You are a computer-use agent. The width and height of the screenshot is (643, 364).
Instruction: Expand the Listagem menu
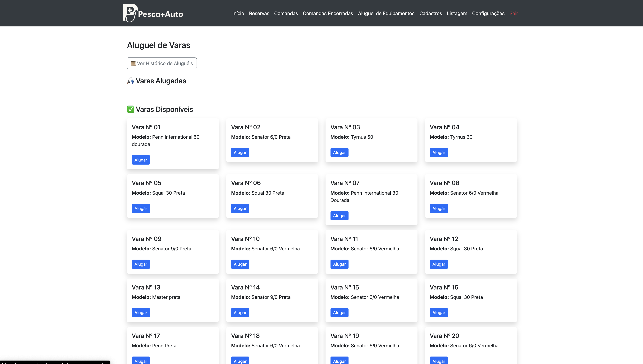457,13
